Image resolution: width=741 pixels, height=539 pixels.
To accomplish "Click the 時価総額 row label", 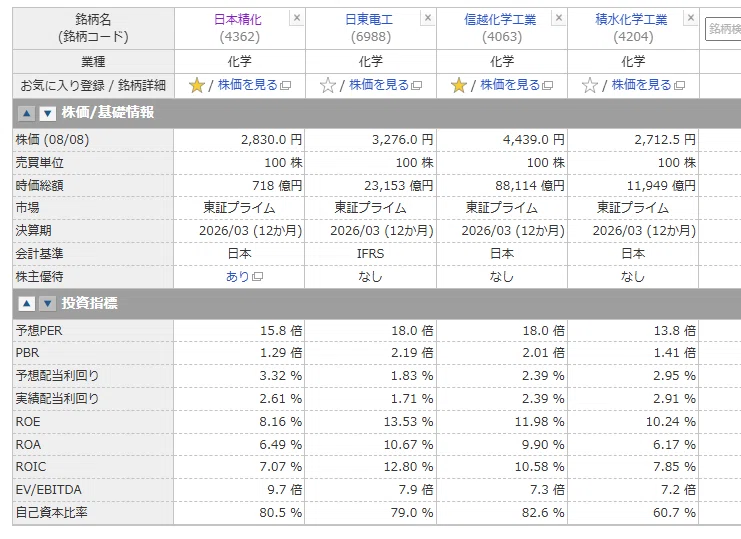I will (40, 186).
